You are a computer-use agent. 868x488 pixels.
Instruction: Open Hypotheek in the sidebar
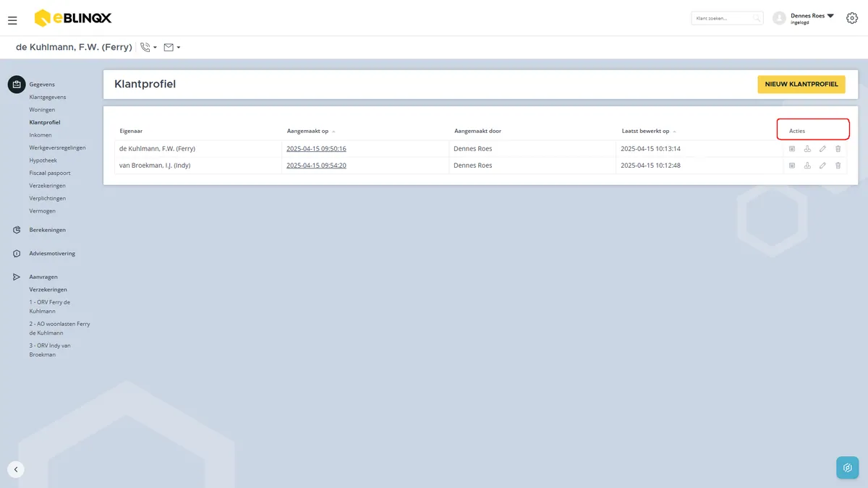point(43,160)
